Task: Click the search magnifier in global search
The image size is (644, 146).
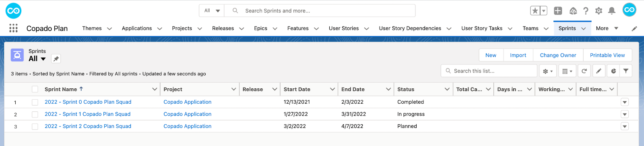Action: pos(235,11)
